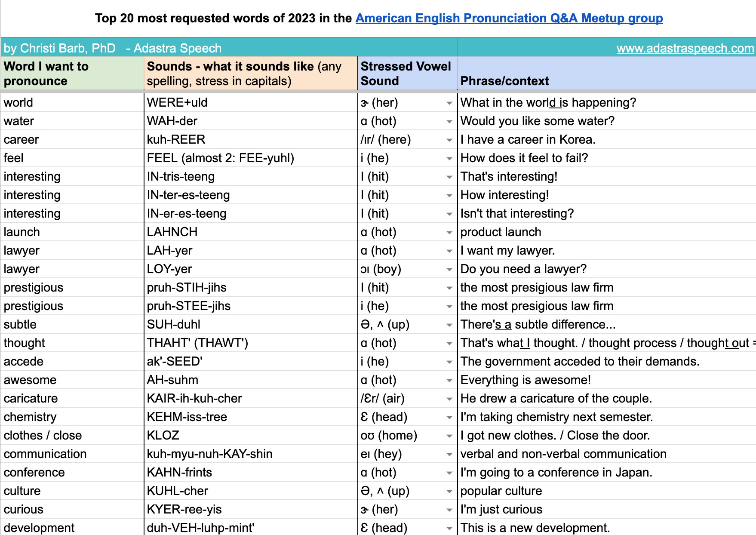Image resolution: width=756 pixels, height=535 pixels.
Task: Select the 'Stressed Vowel Sound' header cell
Action: [407, 74]
